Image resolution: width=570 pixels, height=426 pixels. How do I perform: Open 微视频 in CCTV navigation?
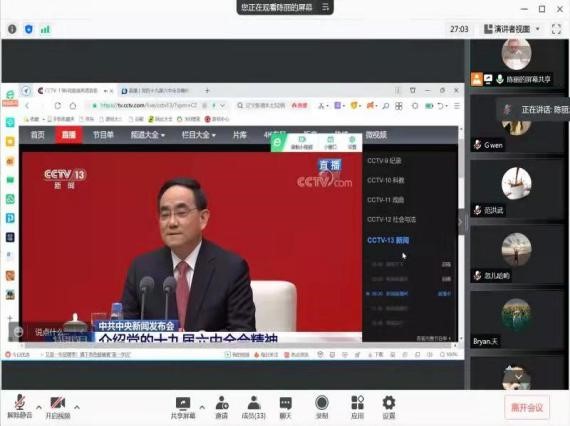point(376,135)
